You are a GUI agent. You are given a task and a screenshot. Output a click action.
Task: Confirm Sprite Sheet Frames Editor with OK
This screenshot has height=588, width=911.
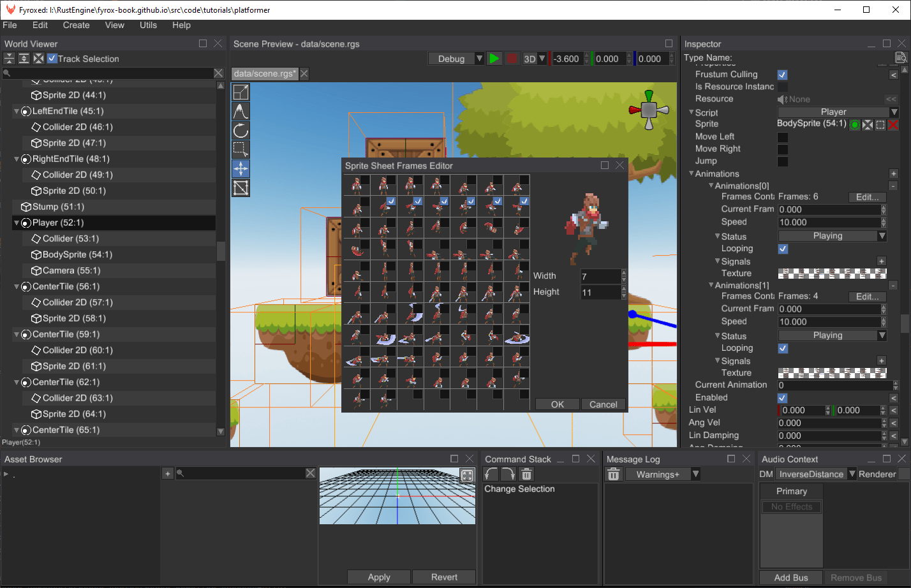click(x=558, y=404)
